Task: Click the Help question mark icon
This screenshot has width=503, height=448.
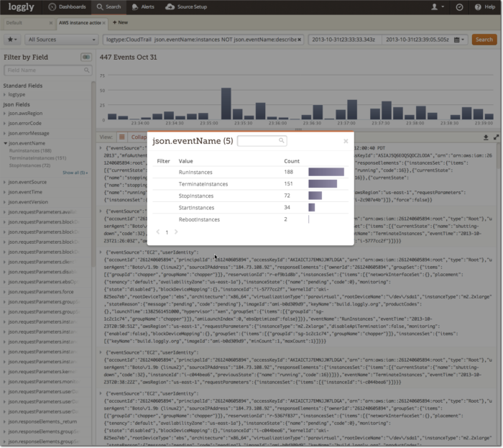Action: [x=484, y=7]
